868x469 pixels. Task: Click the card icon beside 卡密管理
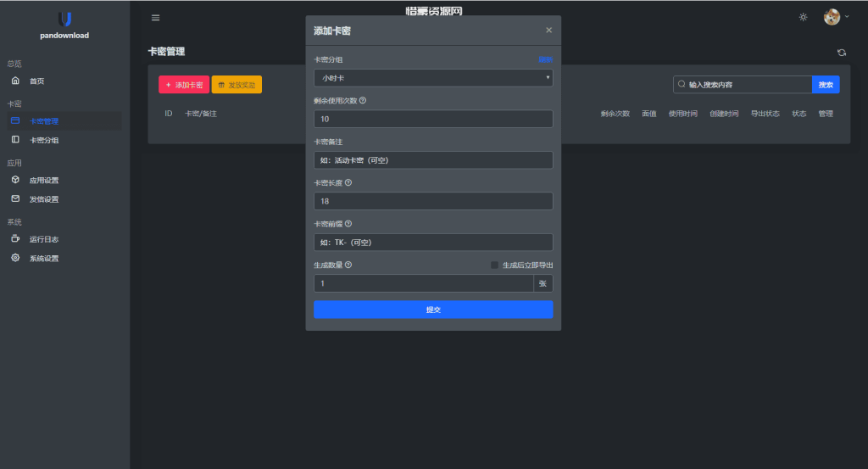point(15,120)
